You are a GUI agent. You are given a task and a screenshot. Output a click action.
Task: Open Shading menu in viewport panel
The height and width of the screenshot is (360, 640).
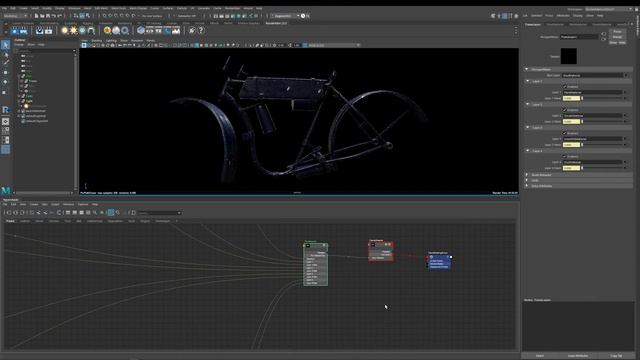pos(97,40)
